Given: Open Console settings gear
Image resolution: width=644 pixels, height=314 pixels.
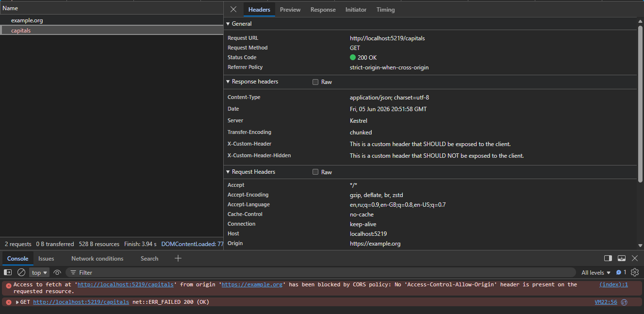Looking at the screenshot, I should tap(635, 272).
